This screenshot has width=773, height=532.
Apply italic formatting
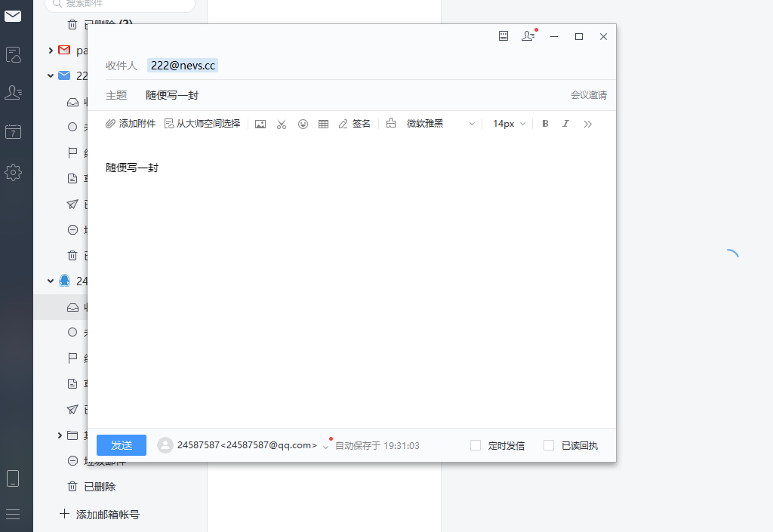tap(565, 124)
